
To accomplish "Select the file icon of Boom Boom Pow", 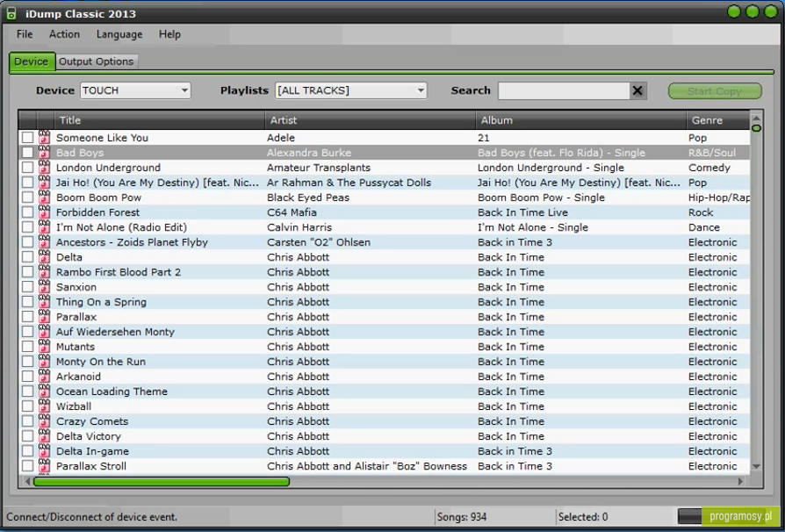I will 45,198.
